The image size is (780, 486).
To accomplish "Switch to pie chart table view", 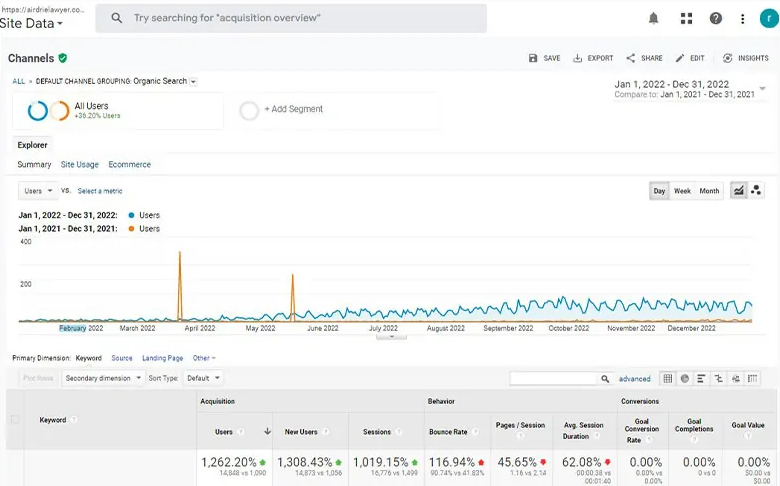I will click(x=685, y=379).
